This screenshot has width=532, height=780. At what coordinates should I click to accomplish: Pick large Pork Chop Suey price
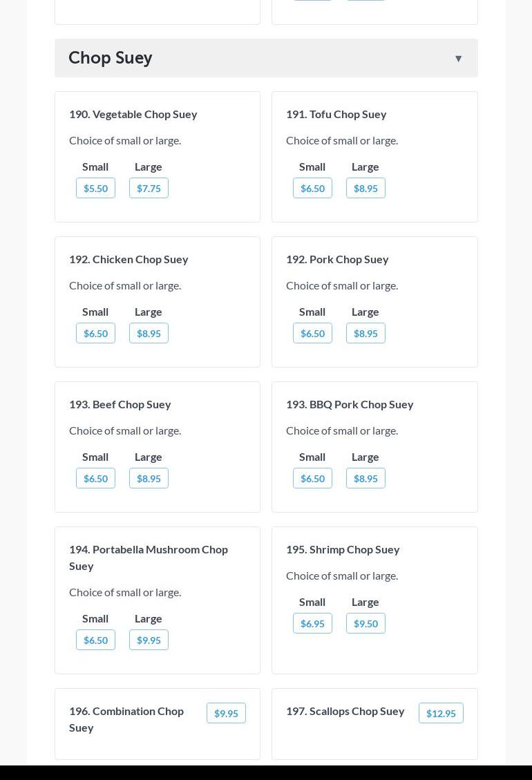pyautogui.click(x=365, y=333)
